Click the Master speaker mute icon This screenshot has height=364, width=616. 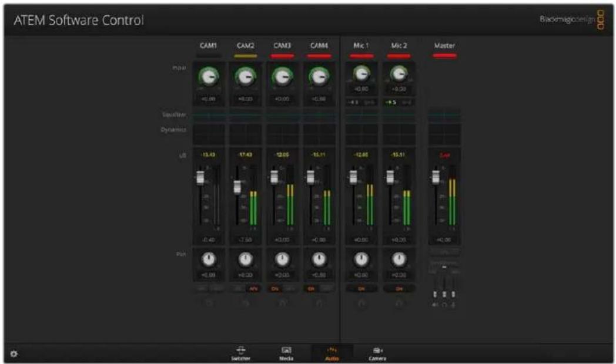(x=435, y=304)
